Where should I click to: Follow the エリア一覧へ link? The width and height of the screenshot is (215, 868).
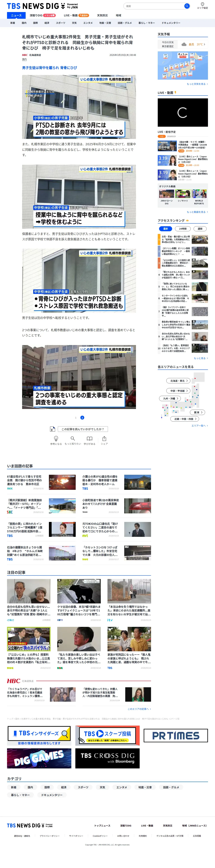199,426
